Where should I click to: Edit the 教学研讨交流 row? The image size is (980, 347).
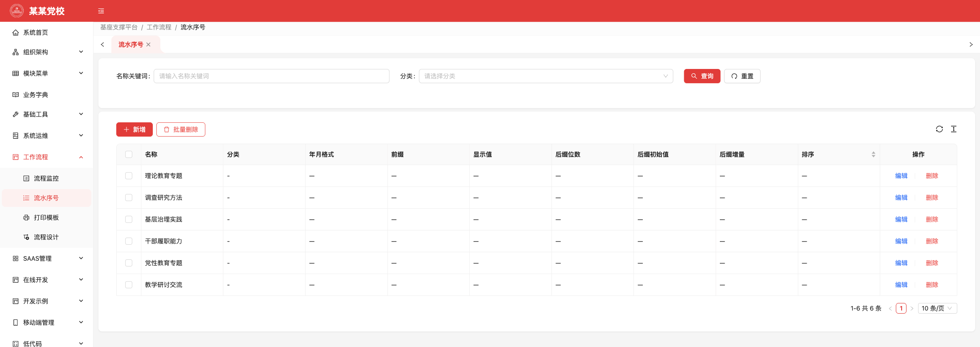click(901, 285)
